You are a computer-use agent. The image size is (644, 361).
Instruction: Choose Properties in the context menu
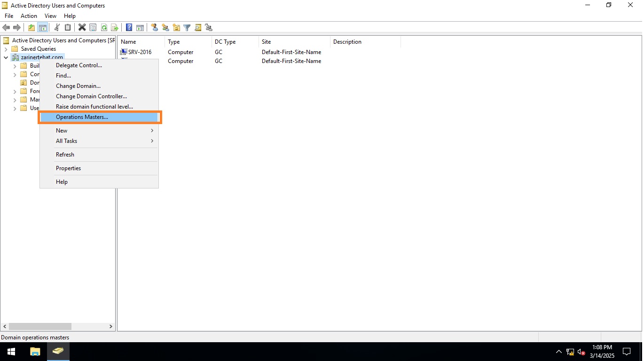pyautogui.click(x=99, y=168)
